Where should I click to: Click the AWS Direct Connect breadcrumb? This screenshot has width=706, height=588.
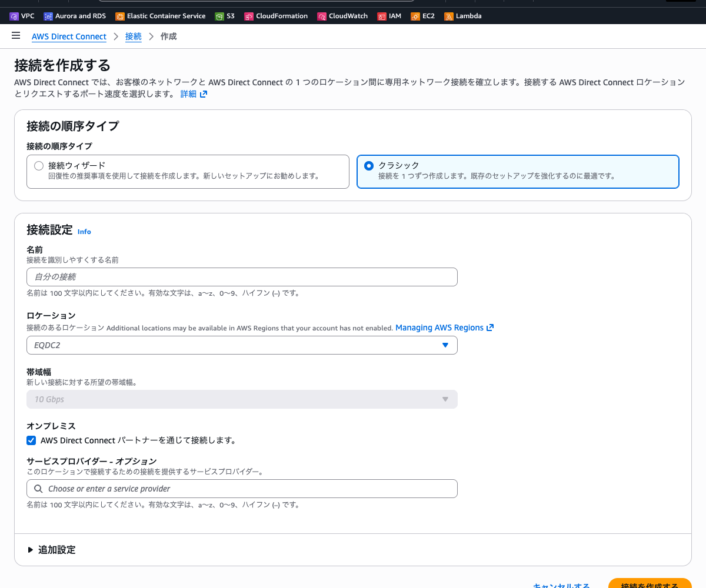69,36
